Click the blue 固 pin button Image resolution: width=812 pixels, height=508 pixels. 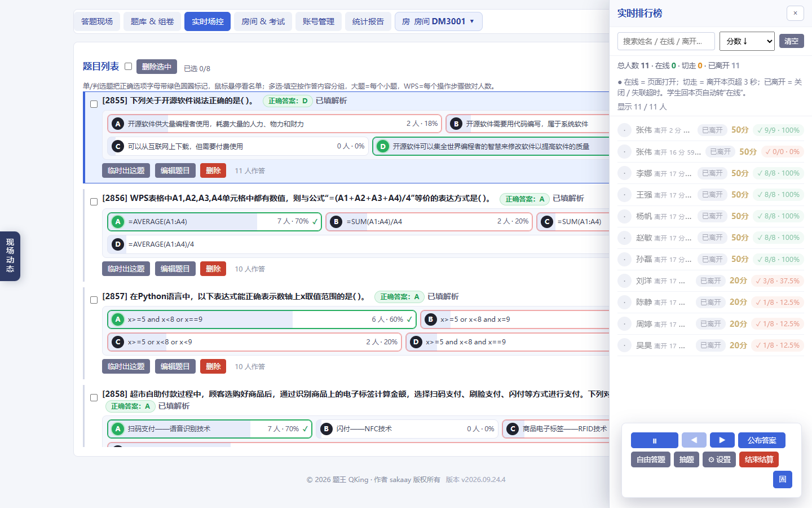pyautogui.click(x=783, y=479)
